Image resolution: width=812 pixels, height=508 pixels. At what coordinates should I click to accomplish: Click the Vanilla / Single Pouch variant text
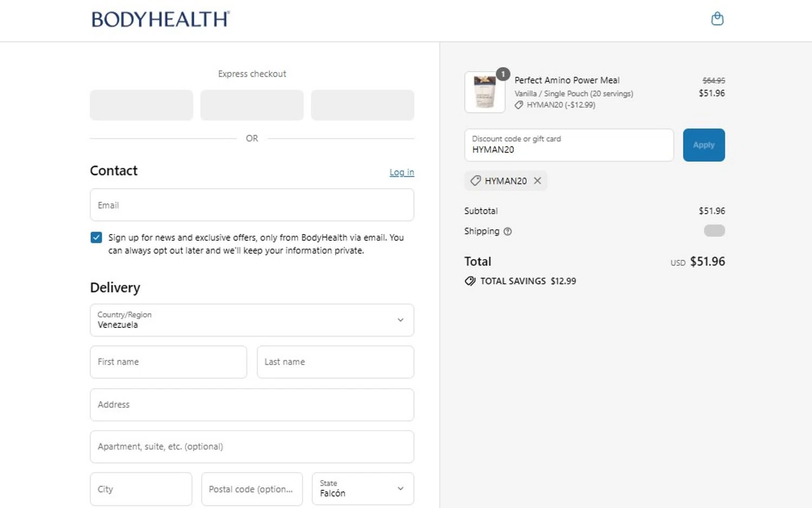coord(574,94)
